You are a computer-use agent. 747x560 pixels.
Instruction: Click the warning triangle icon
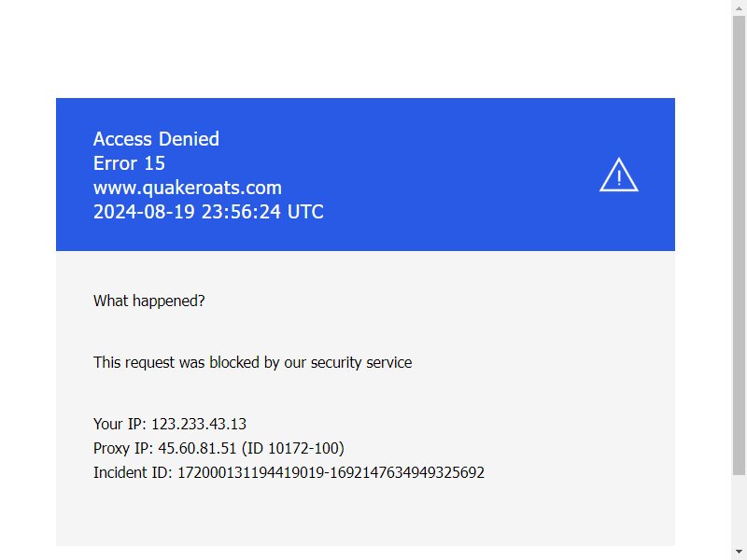(x=618, y=175)
